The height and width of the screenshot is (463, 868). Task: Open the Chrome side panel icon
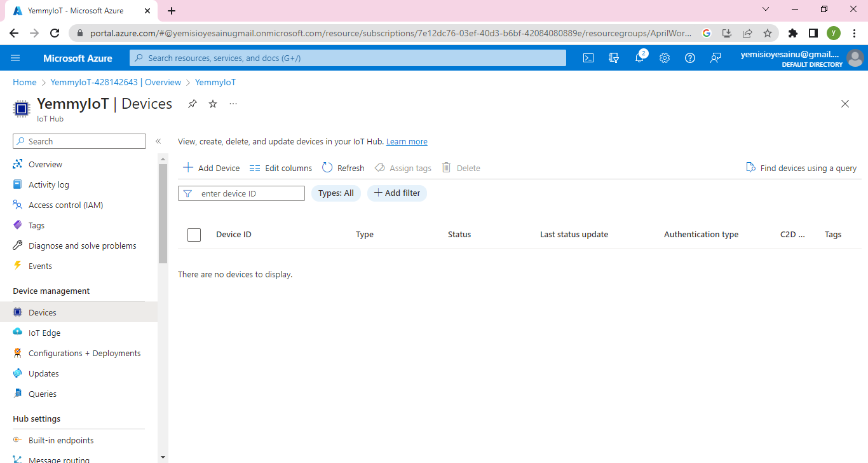pyautogui.click(x=813, y=33)
